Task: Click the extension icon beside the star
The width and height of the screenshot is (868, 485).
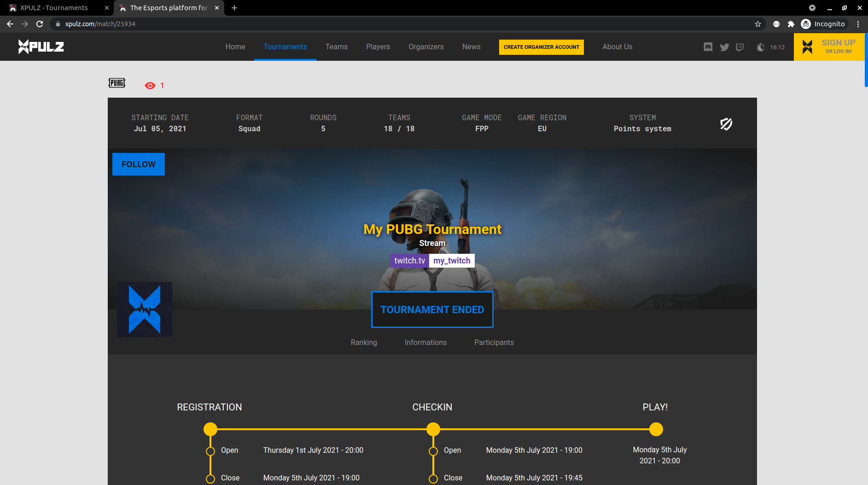Action: [776, 24]
